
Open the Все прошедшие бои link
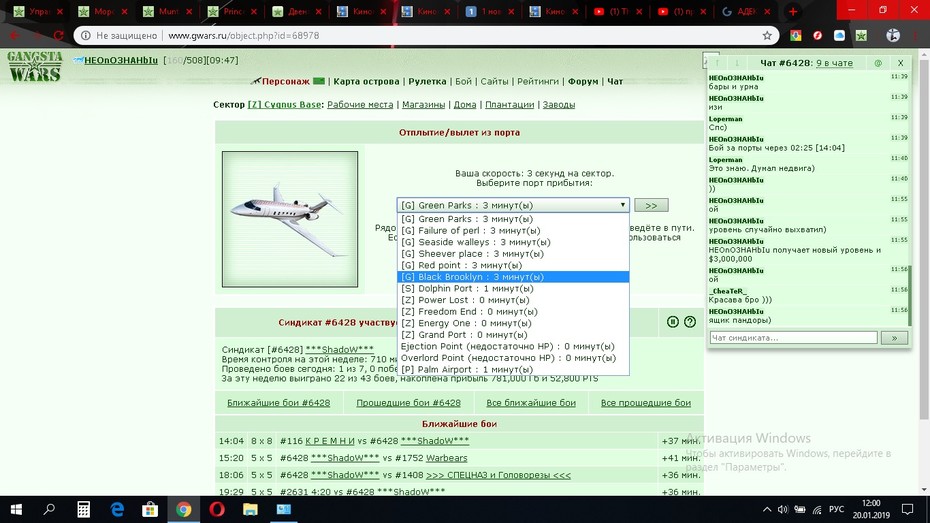coord(646,403)
